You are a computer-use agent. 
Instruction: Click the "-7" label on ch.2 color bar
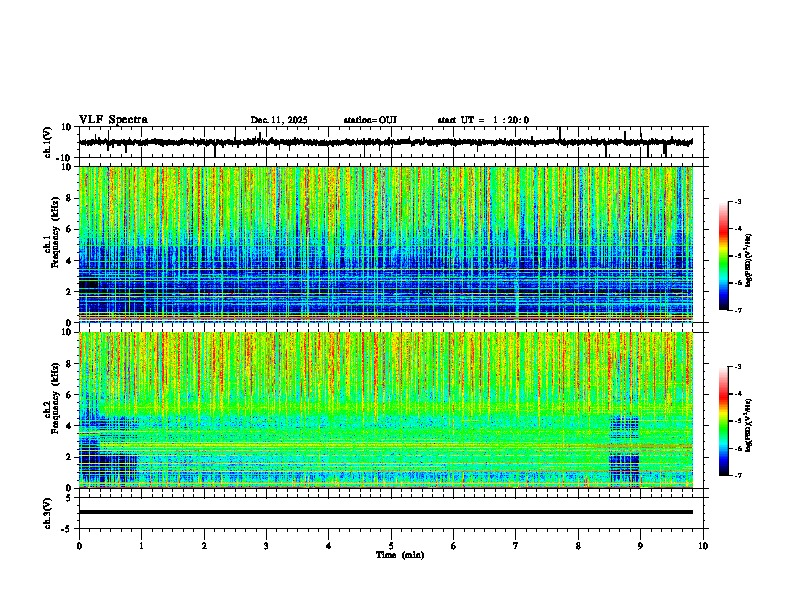point(738,475)
